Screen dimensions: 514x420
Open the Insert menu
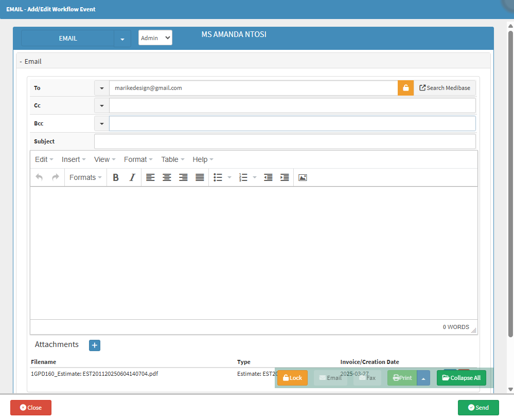click(74, 159)
